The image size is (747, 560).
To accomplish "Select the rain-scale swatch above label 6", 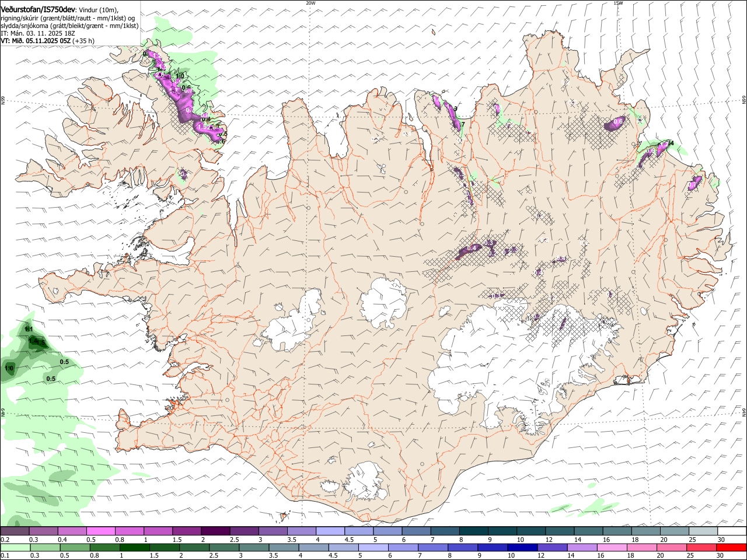I will [403, 548].
